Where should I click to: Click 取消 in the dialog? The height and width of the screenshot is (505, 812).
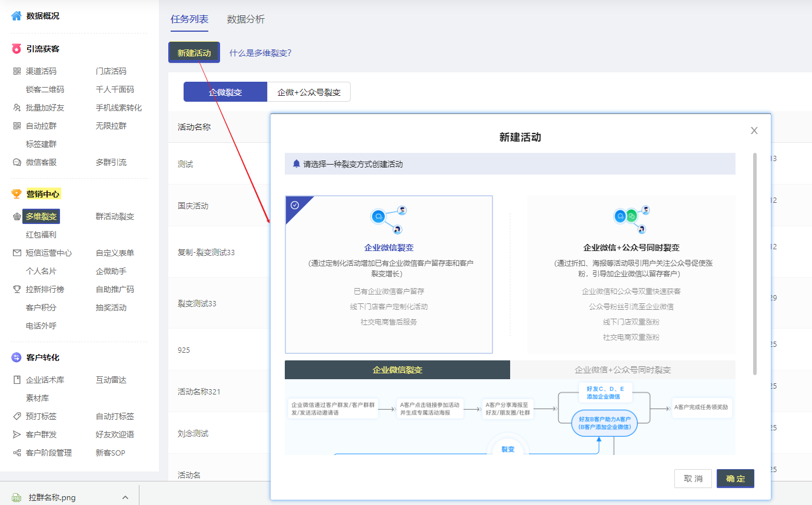point(693,479)
